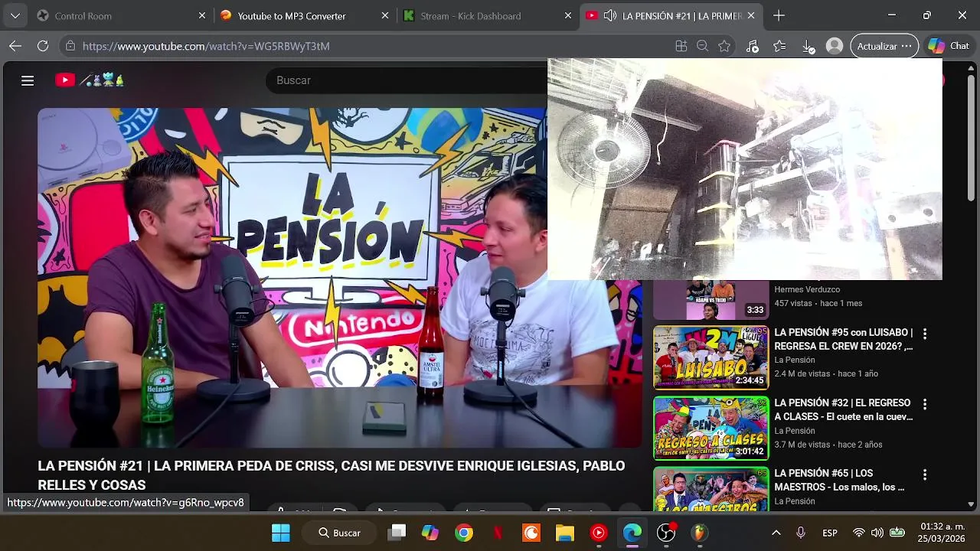Screen dimensions: 980x551
Task: Close the Youtube to MP3 Converter tab
Action: pos(385,15)
